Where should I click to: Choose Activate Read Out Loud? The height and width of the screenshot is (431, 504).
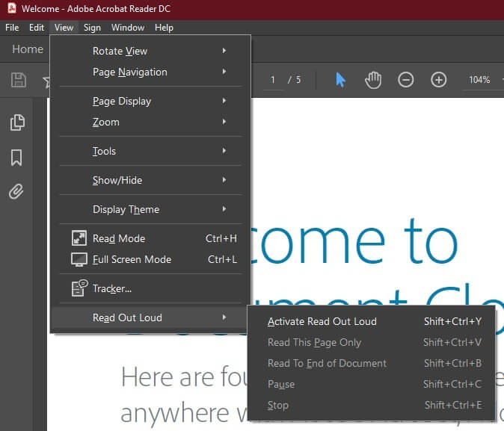point(322,321)
